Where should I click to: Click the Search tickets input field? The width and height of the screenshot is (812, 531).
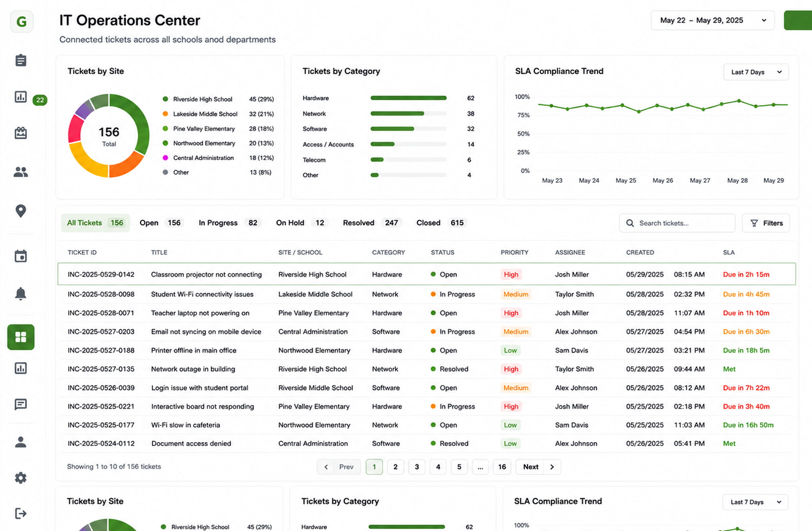(x=677, y=223)
